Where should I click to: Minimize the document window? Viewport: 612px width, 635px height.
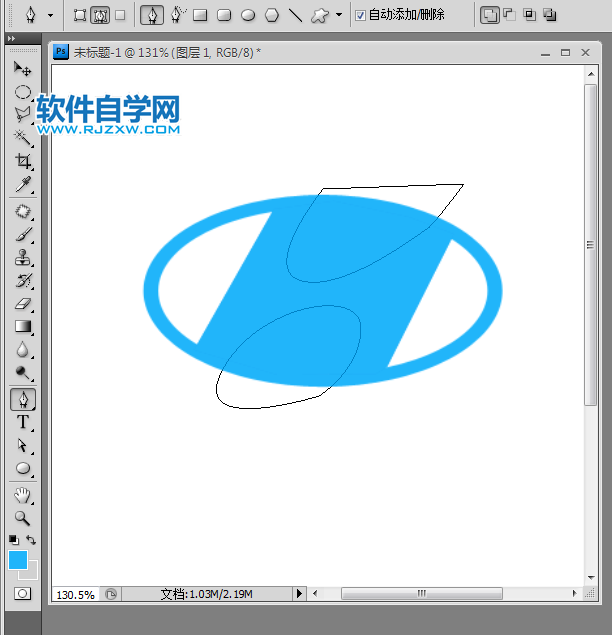[x=546, y=53]
